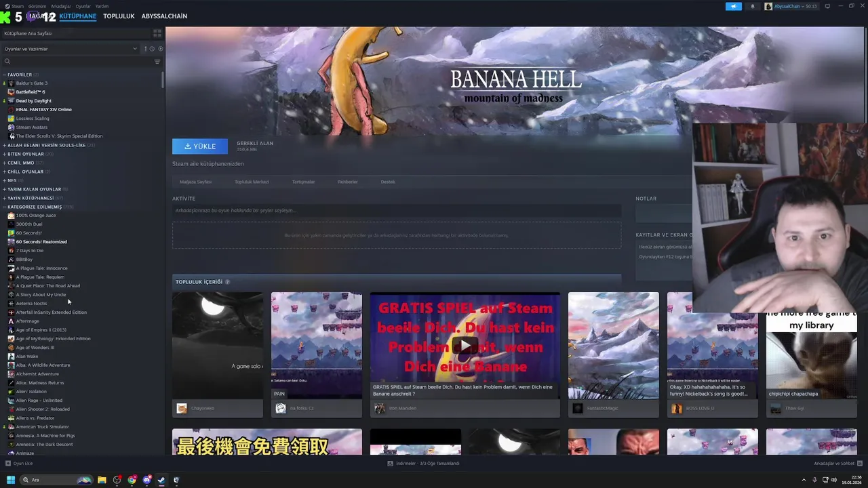Viewport: 868px width, 488px height.
Task: Expand the CEMİL MMO category
Action: point(4,163)
